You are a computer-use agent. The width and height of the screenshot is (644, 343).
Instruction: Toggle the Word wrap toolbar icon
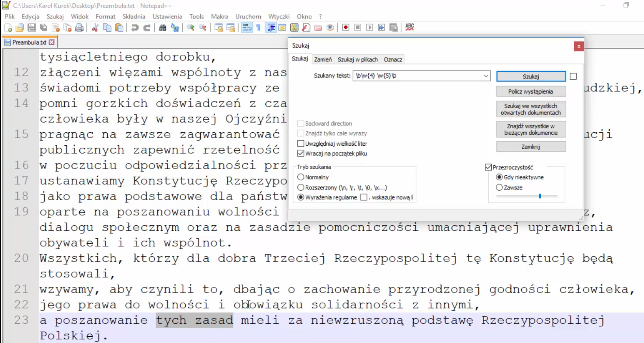[247, 28]
